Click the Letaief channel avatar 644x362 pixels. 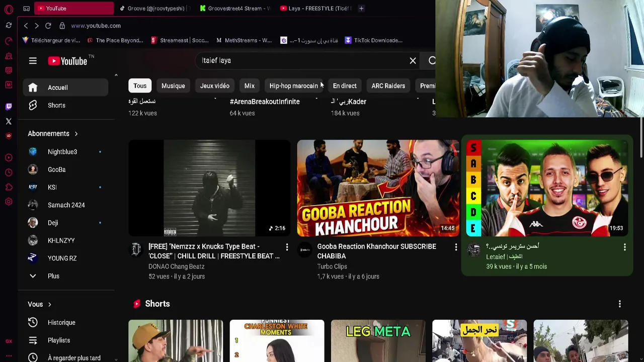[474, 249]
